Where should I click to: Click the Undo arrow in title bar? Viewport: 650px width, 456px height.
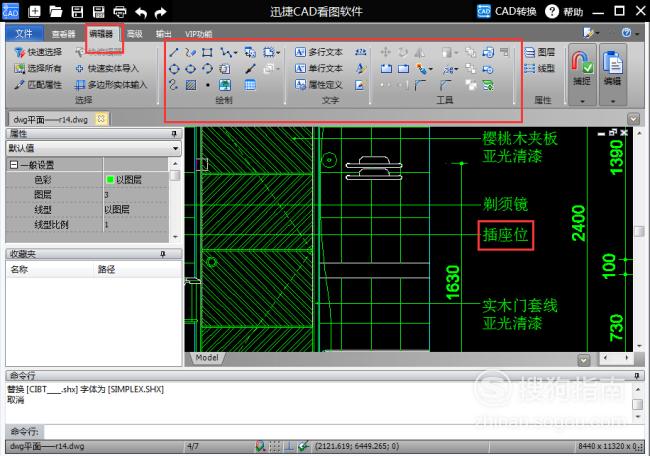(x=141, y=12)
